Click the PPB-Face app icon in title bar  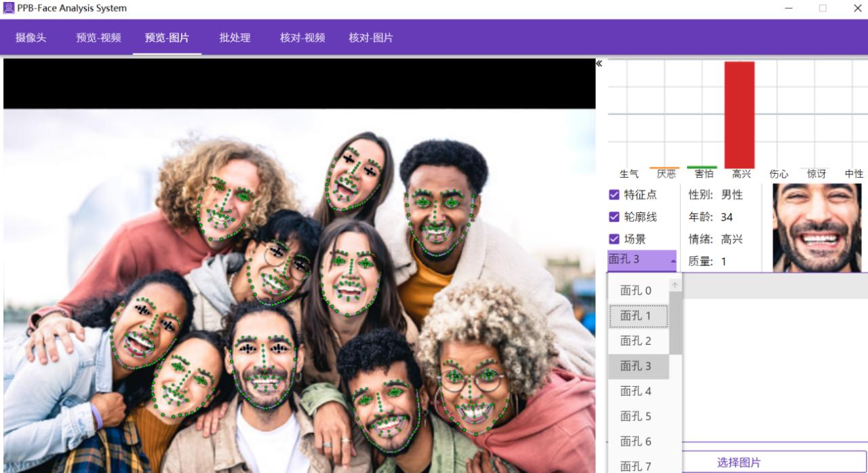pyautogui.click(x=9, y=8)
